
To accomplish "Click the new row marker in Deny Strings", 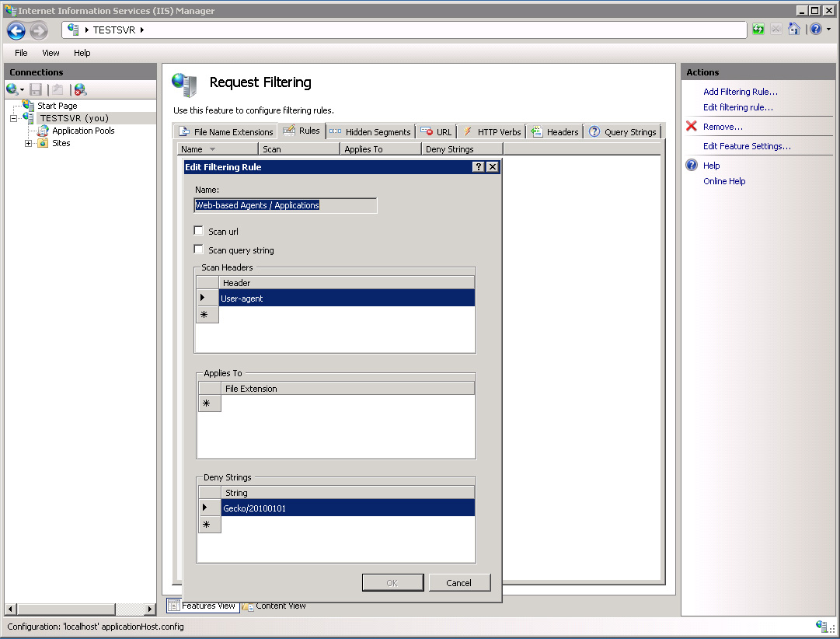I will coord(210,524).
